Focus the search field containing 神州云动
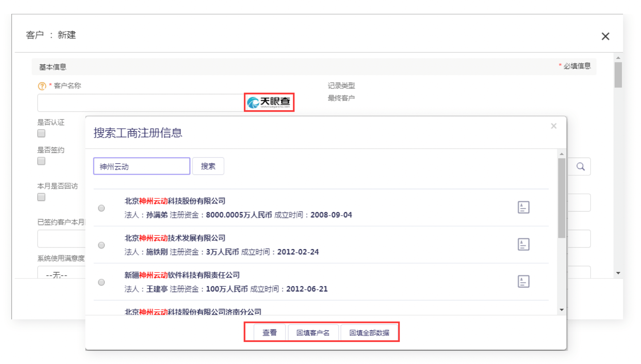641x364 pixels. (142, 166)
